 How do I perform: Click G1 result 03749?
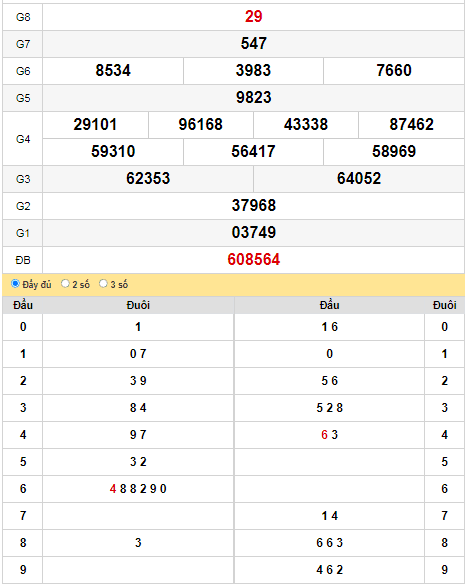click(x=254, y=232)
